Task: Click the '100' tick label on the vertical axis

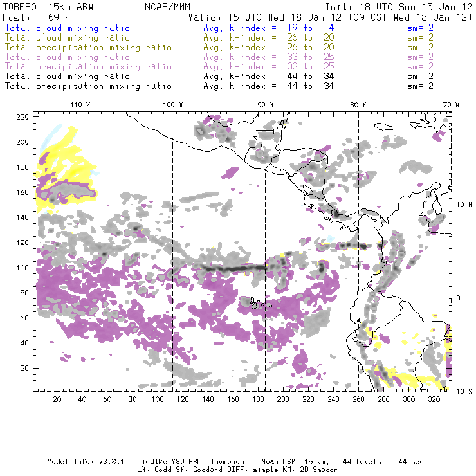Action: 23,268
